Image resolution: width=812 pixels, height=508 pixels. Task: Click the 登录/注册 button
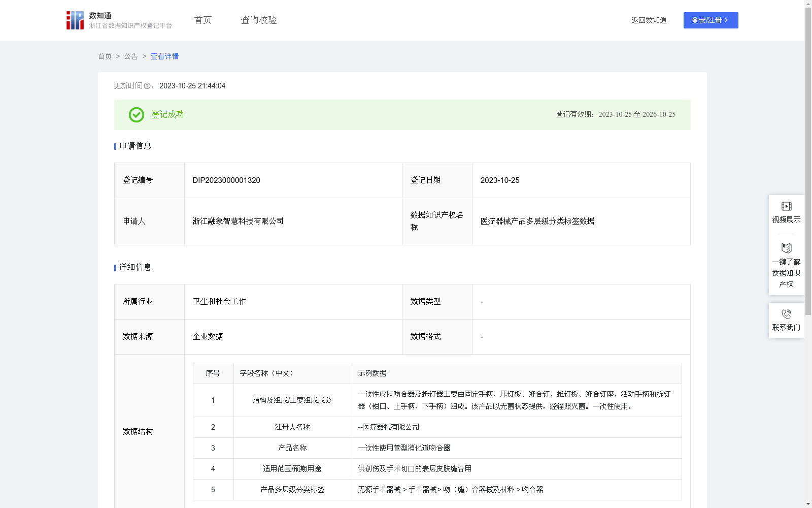(710, 20)
